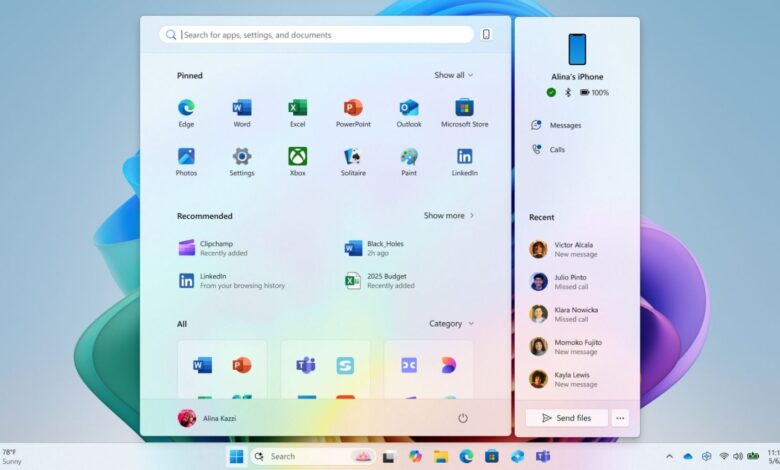Open the weather widget showing Sunny
Image resolution: width=780 pixels, height=470 pixels.
[x=12, y=457]
